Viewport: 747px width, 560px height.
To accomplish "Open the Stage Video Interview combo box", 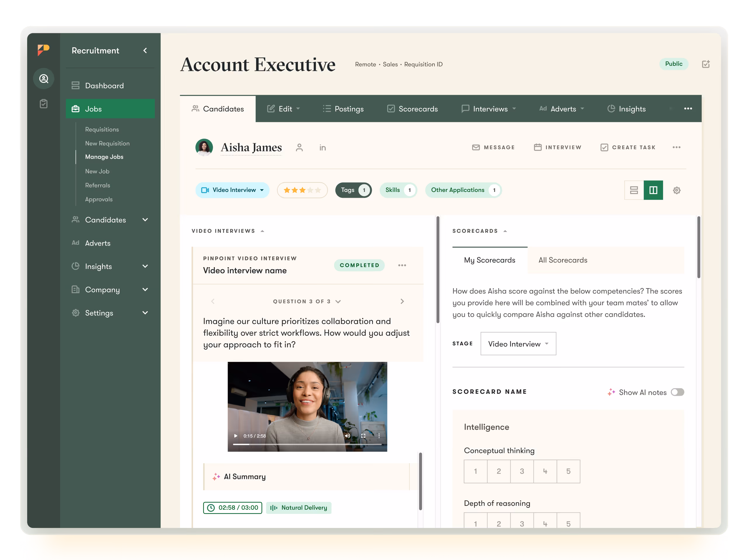I will pos(518,344).
